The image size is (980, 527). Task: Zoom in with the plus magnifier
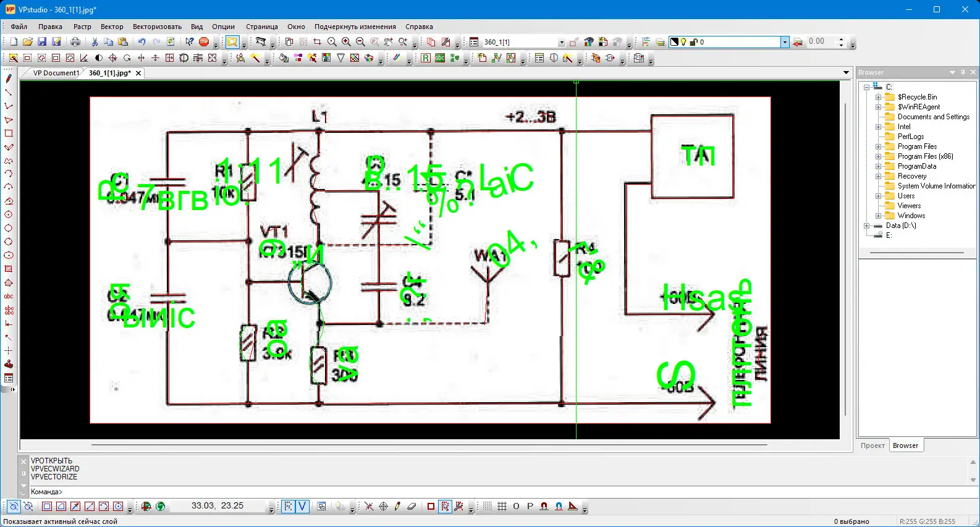[346, 42]
